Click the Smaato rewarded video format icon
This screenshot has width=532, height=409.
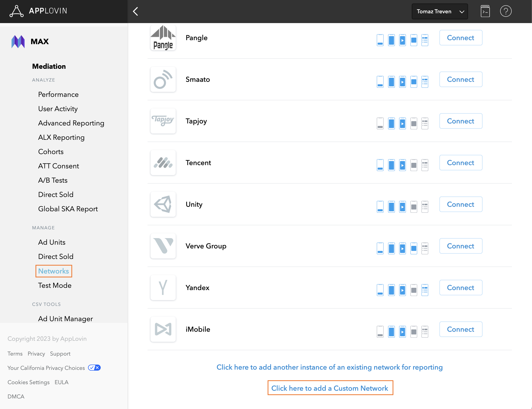(x=402, y=82)
